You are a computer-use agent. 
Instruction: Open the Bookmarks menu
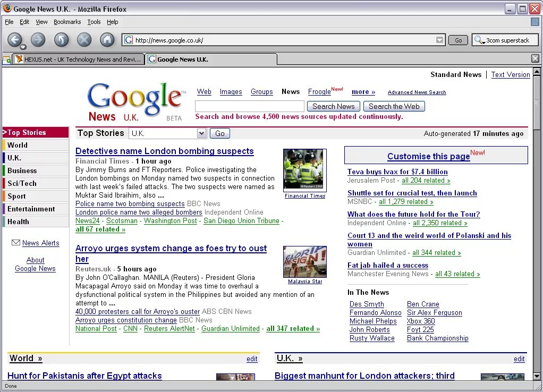[x=67, y=22]
